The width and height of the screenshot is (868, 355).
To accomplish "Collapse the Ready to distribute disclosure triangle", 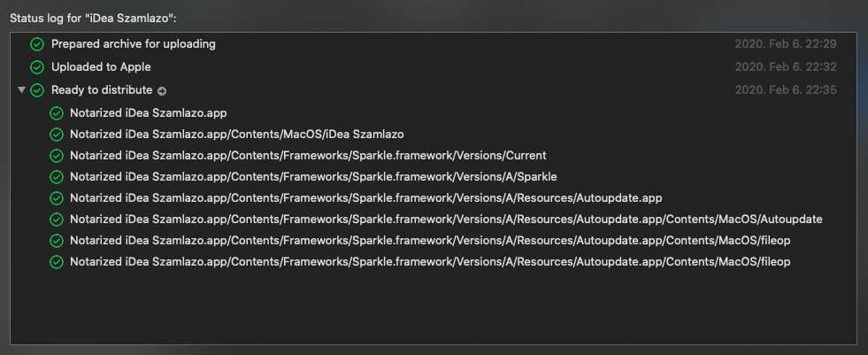I will pyautogui.click(x=21, y=89).
